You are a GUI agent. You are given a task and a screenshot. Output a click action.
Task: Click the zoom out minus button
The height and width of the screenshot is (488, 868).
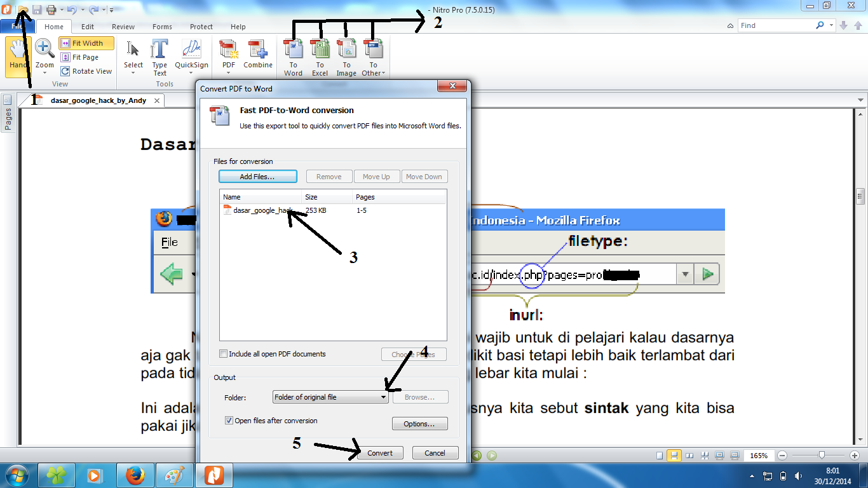tap(782, 456)
